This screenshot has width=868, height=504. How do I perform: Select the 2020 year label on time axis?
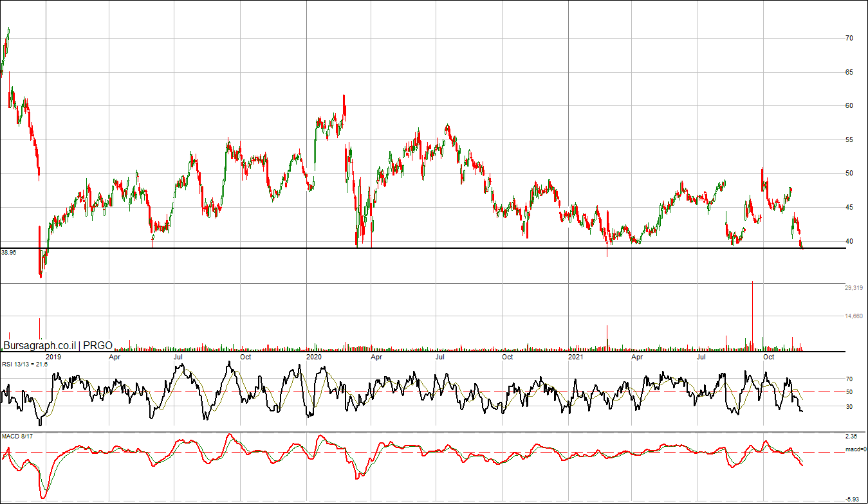[x=313, y=356]
